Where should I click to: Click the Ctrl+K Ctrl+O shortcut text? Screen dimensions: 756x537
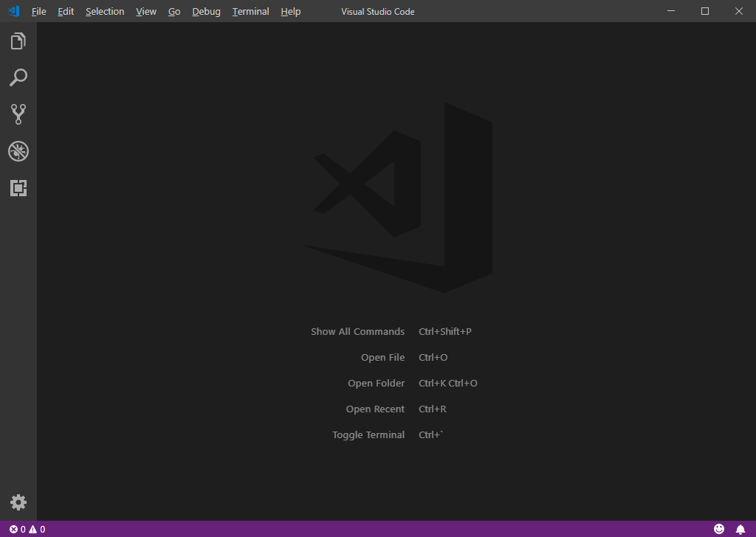pyautogui.click(x=448, y=384)
